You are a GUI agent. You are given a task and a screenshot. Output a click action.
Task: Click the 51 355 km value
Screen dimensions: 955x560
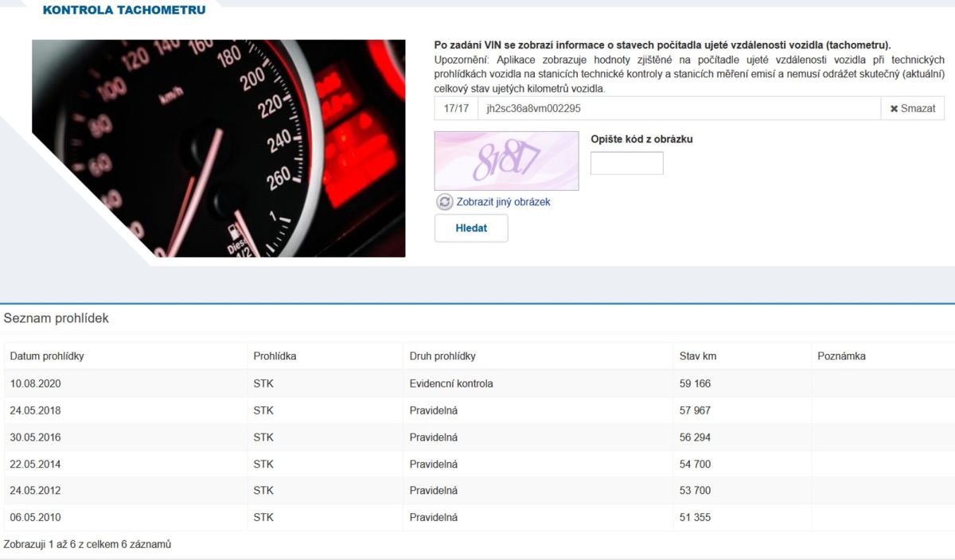coord(695,517)
